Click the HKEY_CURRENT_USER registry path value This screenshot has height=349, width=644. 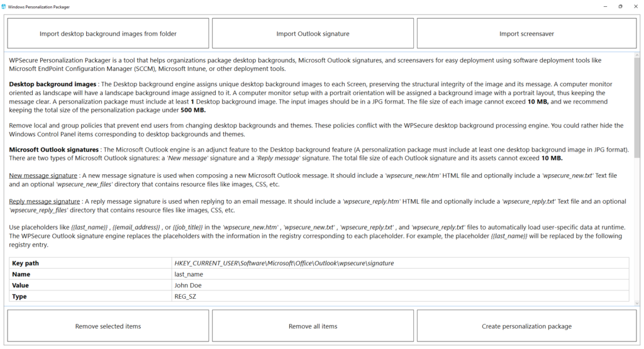point(284,263)
